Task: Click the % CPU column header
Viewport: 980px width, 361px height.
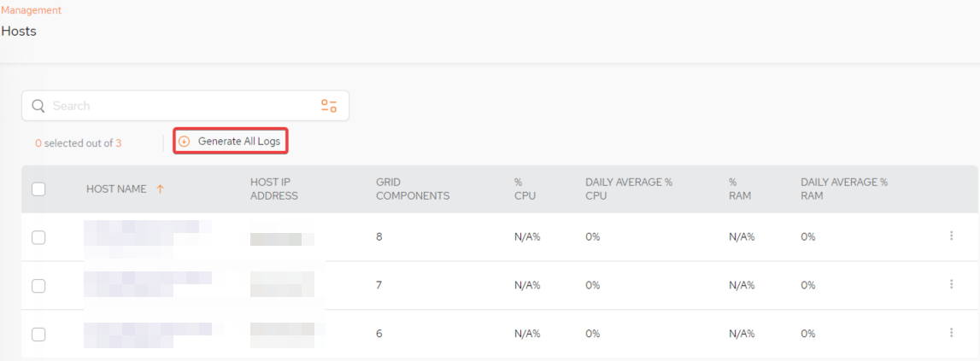Action: 523,189
